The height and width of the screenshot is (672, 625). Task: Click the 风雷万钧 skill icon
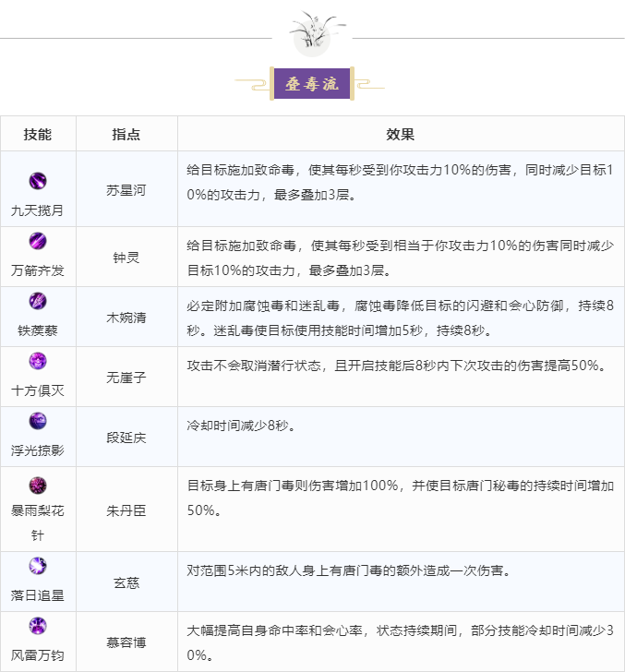tap(38, 626)
